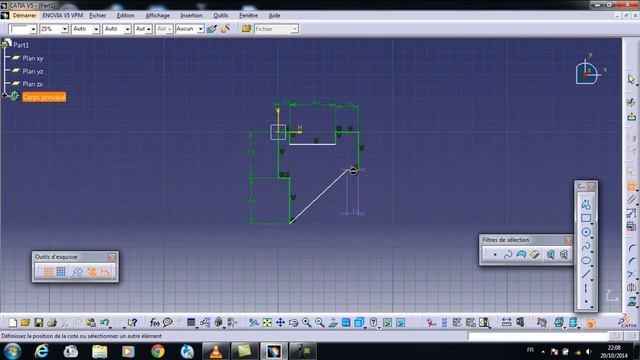Image resolution: width=640 pixels, height=360 pixels.
Task: Click the What's This help icon
Action: pos(132,323)
